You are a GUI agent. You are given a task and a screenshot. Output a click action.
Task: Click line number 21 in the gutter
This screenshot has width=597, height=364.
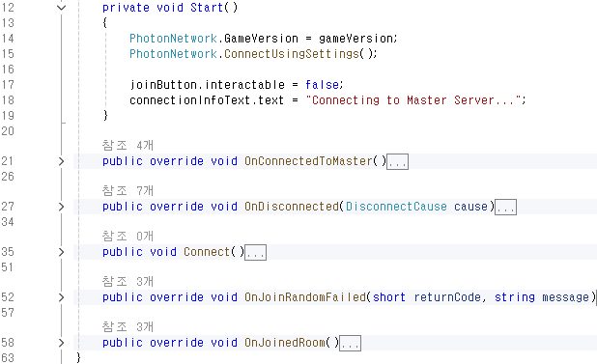click(x=8, y=161)
